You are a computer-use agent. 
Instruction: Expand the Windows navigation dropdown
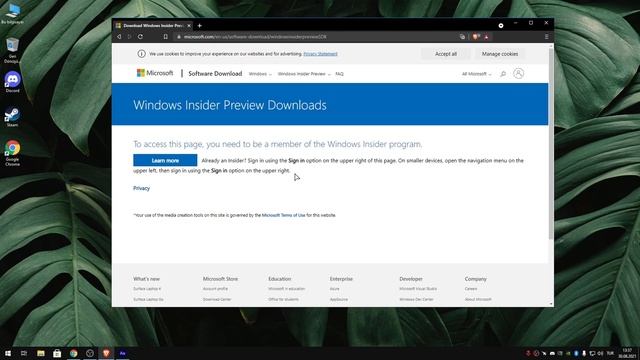[x=260, y=74]
